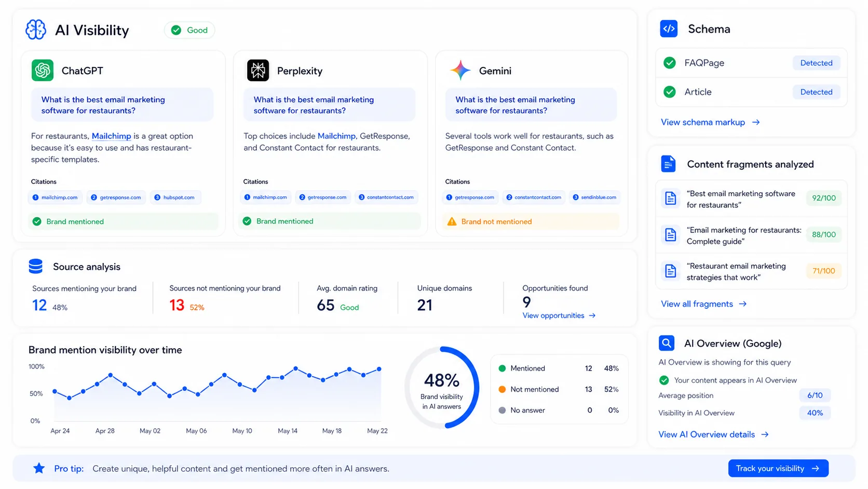868x489 pixels.
Task: Open the Mailchimp link in the ChatGPT answer
Action: coord(111,136)
